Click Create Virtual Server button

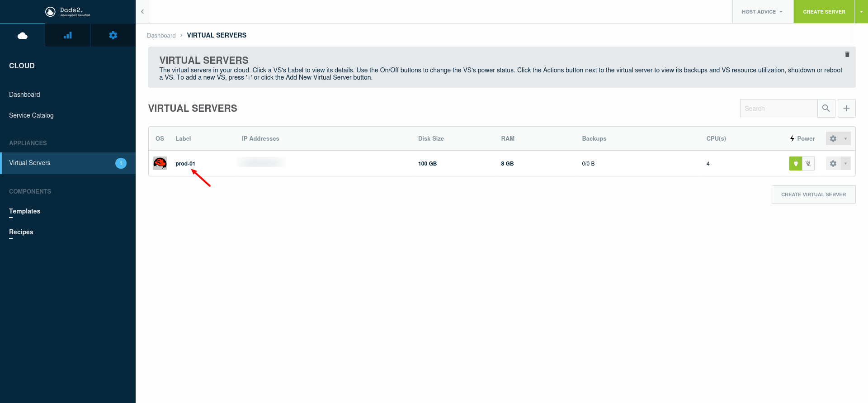pyautogui.click(x=814, y=194)
